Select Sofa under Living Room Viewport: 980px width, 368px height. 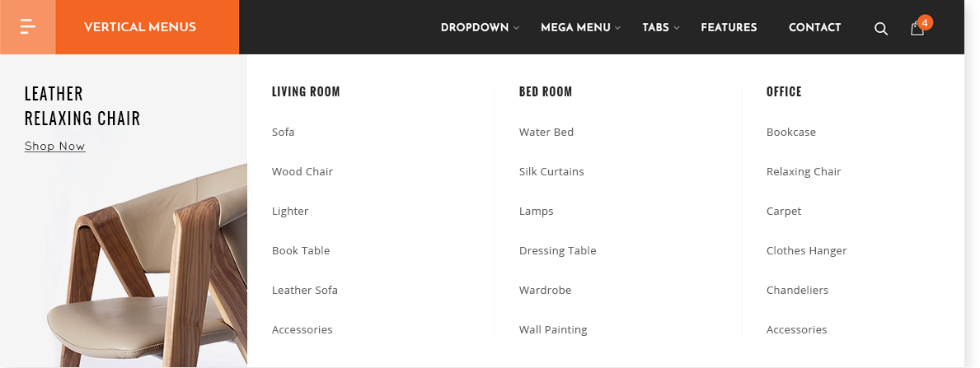284,132
